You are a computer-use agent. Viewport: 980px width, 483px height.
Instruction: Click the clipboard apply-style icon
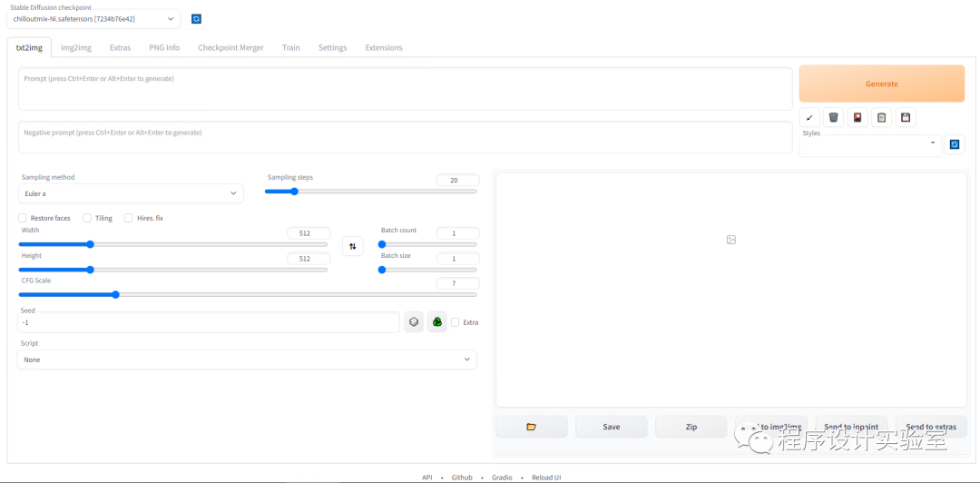[881, 117]
